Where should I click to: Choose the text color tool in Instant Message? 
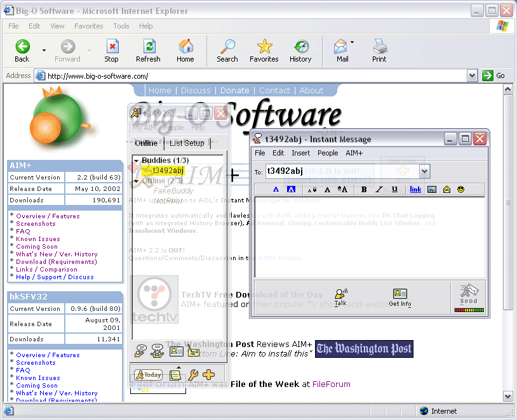pos(276,190)
